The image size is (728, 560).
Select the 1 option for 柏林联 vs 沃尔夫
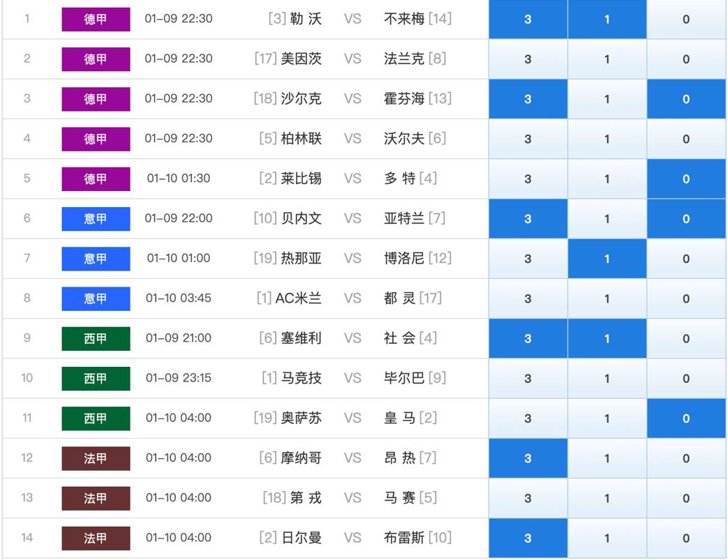(x=607, y=139)
